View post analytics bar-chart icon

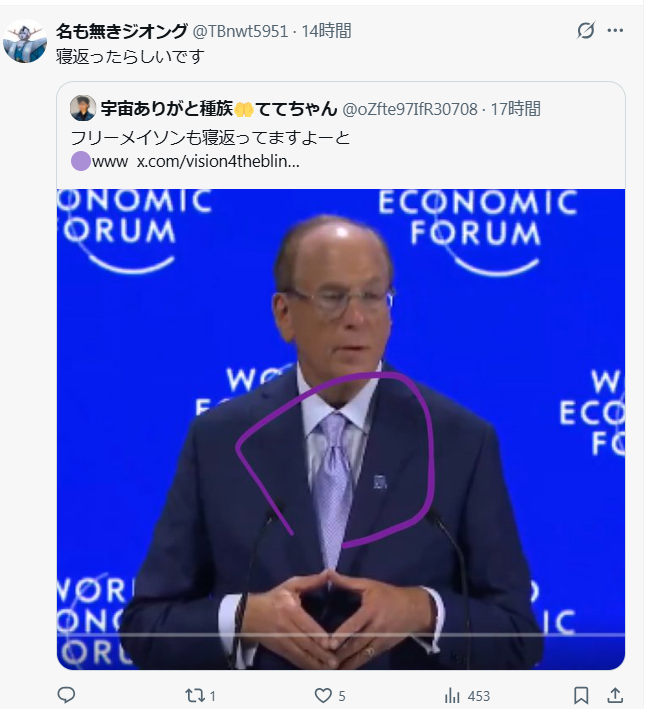(x=452, y=695)
